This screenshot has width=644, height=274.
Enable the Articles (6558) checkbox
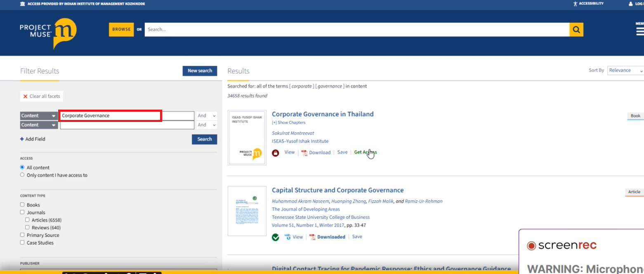(27, 220)
